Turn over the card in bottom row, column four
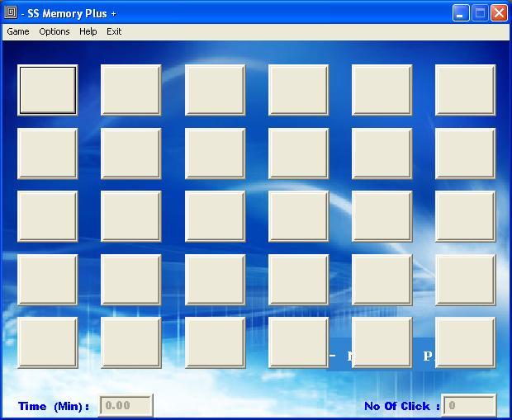Viewport: 512px width, 420px height. [298, 342]
